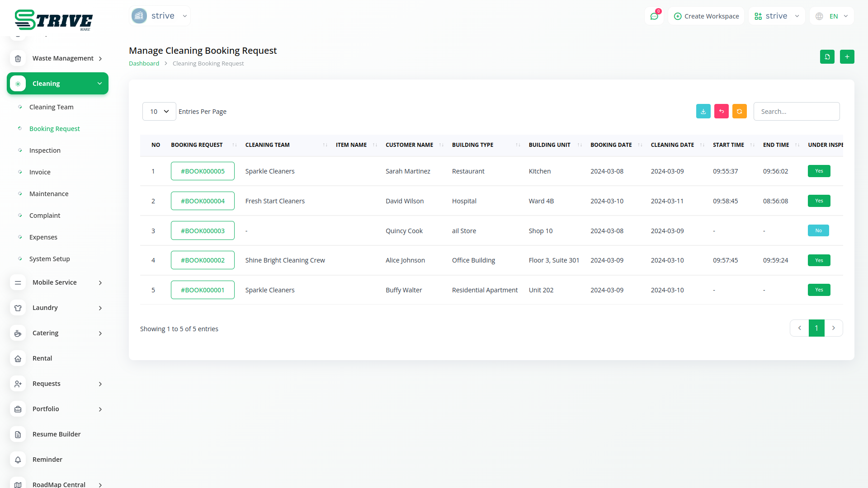868x488 pixels.
Task: Click the green plus create booking button
Action: (847, 56)
